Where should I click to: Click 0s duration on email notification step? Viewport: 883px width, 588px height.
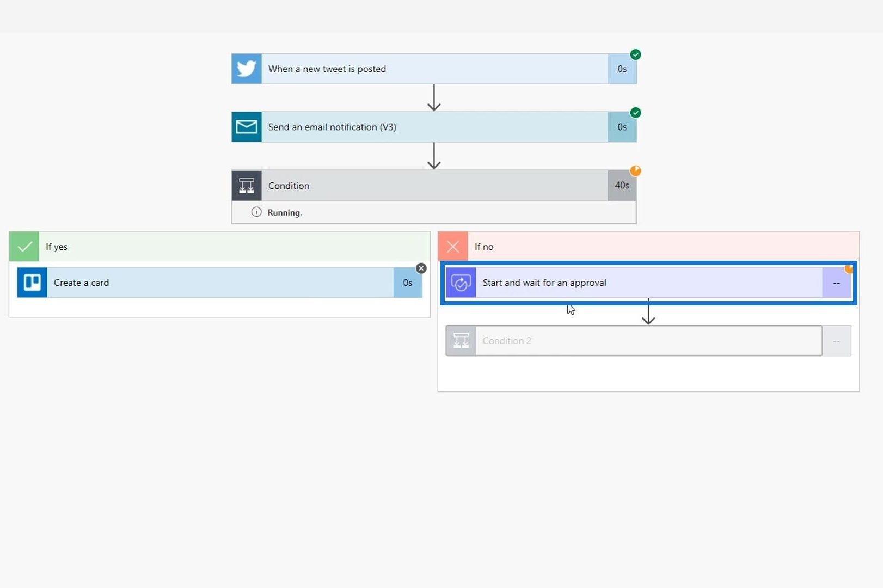pos(622,127)
